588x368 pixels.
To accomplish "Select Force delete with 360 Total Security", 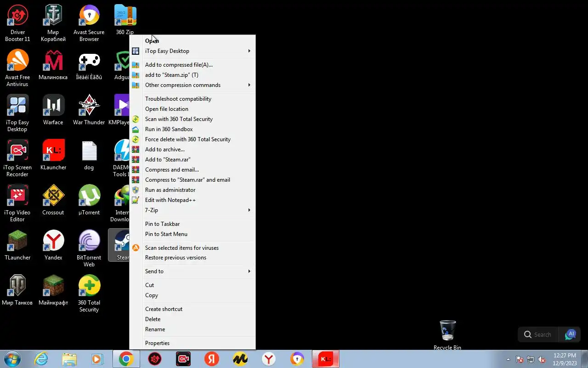I will click(x=192, y=139).
